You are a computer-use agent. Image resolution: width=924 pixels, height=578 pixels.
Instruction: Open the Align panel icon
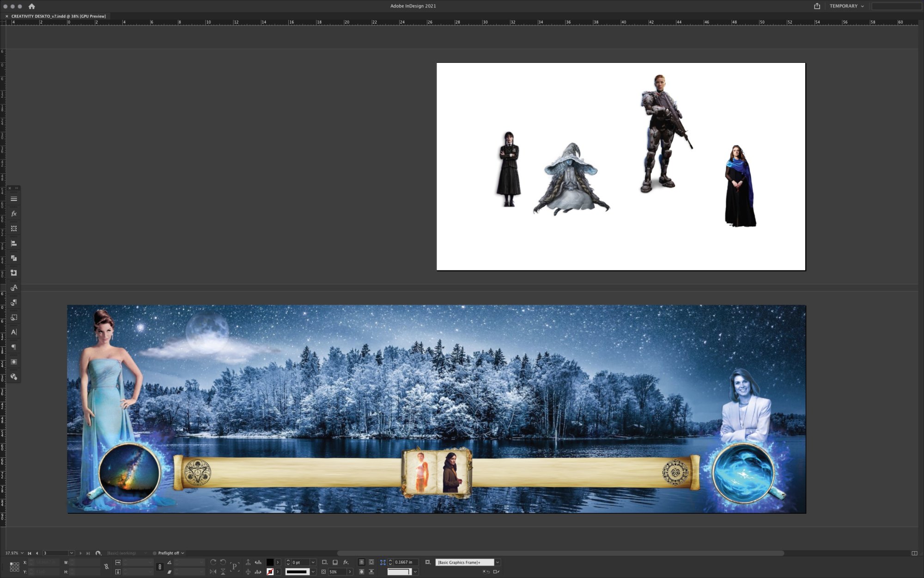point(14,243)
